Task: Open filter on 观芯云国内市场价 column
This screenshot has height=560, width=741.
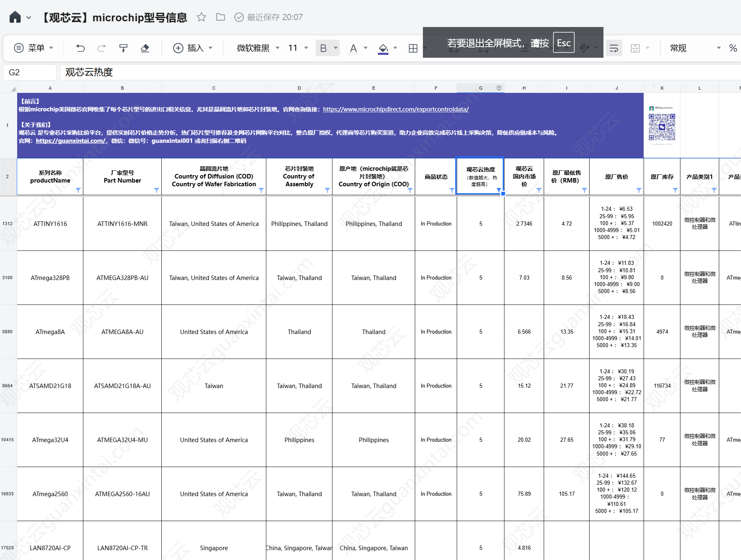Action: coord(539,190)
